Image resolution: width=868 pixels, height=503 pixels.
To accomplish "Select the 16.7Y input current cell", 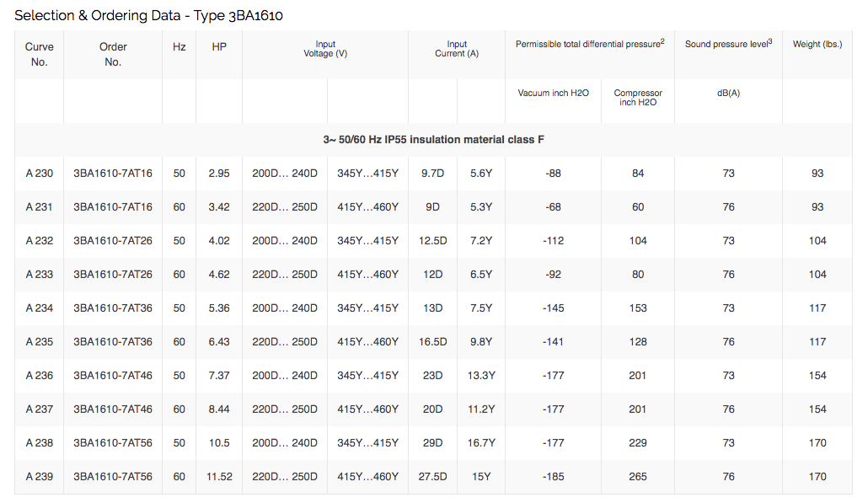I will (480, 443).
